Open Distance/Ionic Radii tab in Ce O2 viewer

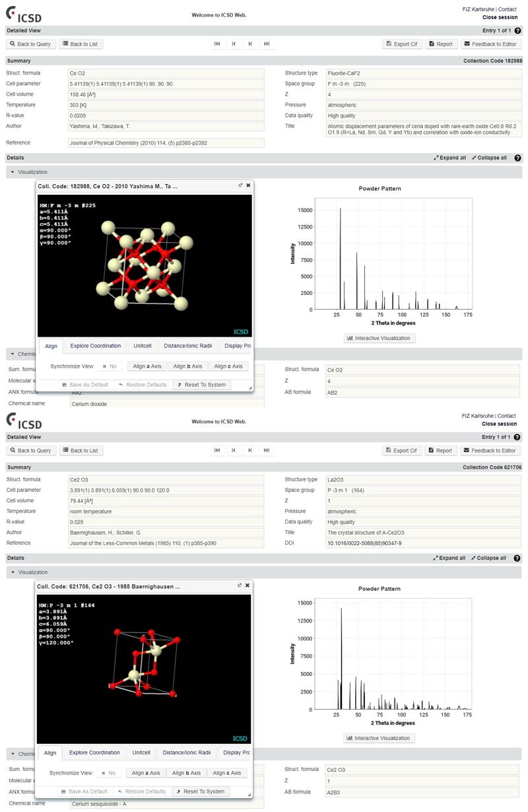point(188,346)
